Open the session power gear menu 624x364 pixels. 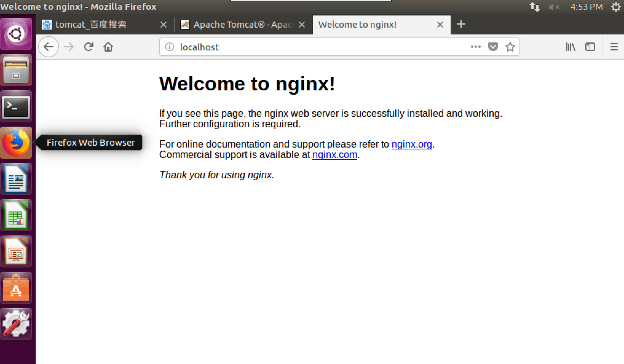[x=616, y=7]
